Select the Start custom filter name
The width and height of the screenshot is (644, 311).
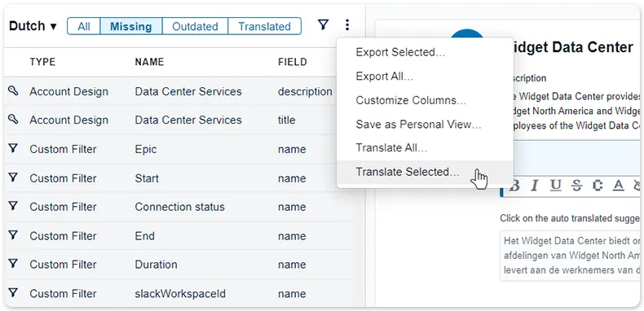pyautogui.click(x=147, y=178)
